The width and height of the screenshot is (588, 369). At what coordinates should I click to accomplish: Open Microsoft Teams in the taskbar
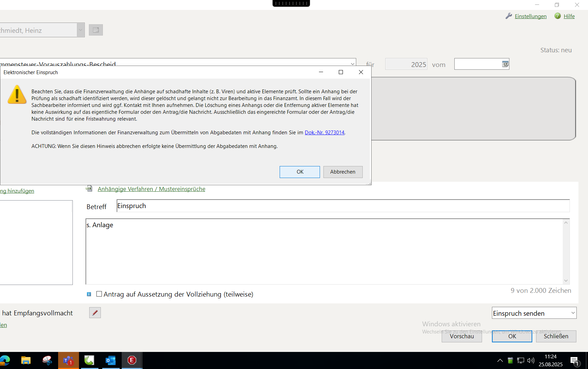pyautogui.click(x=68, y=360)
